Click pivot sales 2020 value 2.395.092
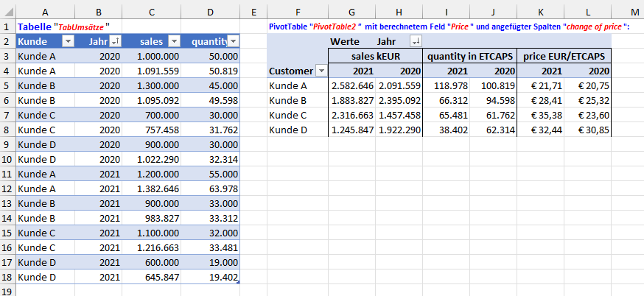Screen dimensions: 644x296 coord(399,101)
